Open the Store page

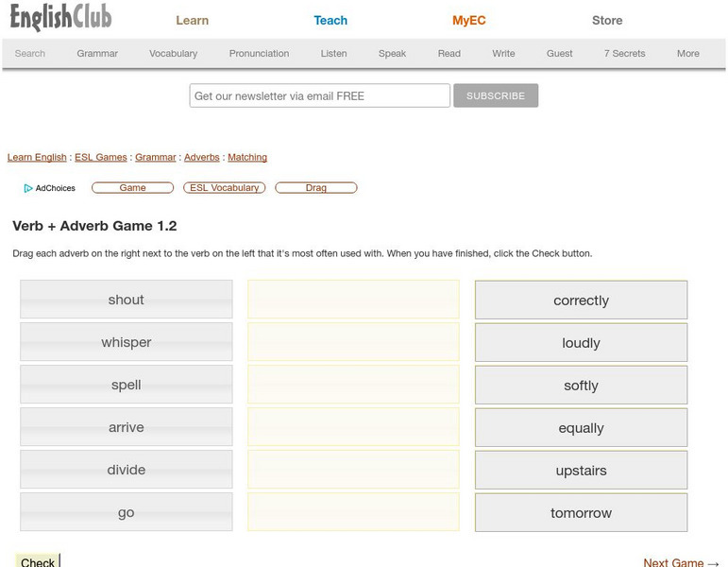[x=607, y=20]
